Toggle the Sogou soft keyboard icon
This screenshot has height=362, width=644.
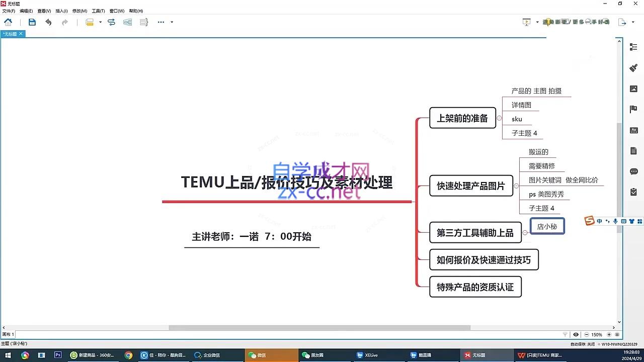click(x=624, y=221)
